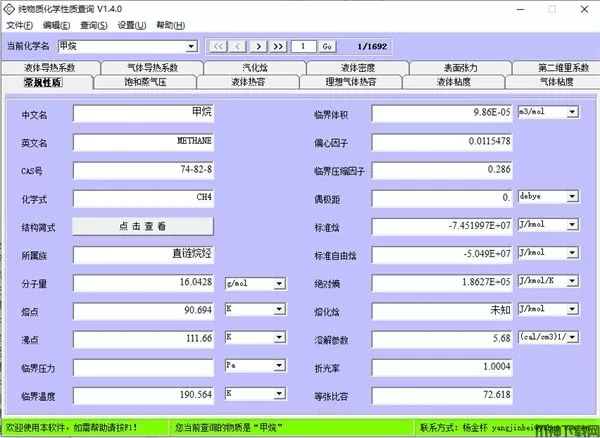This screenshot has width=600, height=438.
Task: Open the 熔化焓 J/kmol unit dropdown
Action: tap(572, 309)
